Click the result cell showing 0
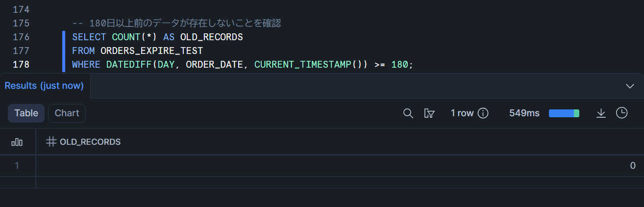 coord(632,166)
